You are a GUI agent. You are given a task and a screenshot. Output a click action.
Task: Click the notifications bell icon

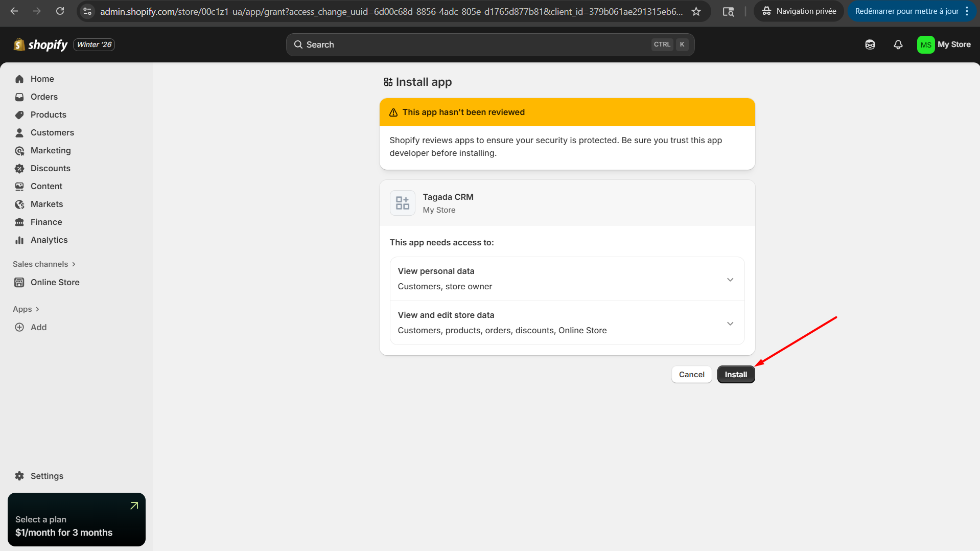(898, 44)
